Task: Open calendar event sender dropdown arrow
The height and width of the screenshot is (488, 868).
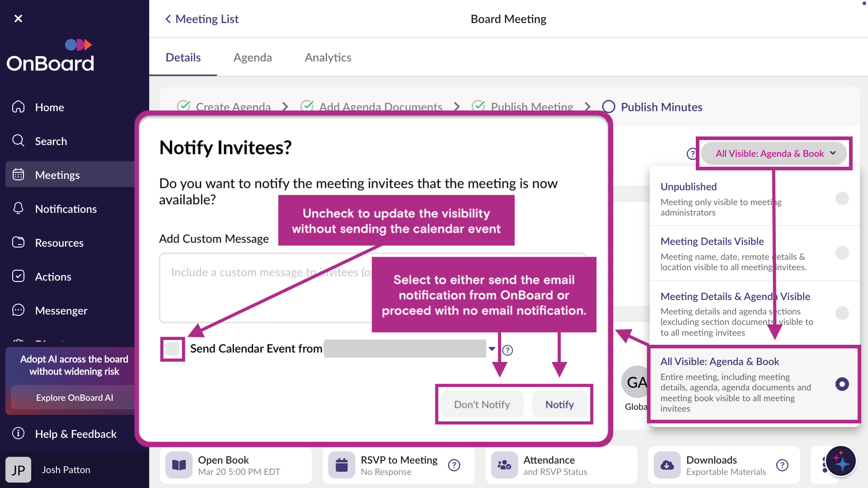Action: click(x=492, y=349)
